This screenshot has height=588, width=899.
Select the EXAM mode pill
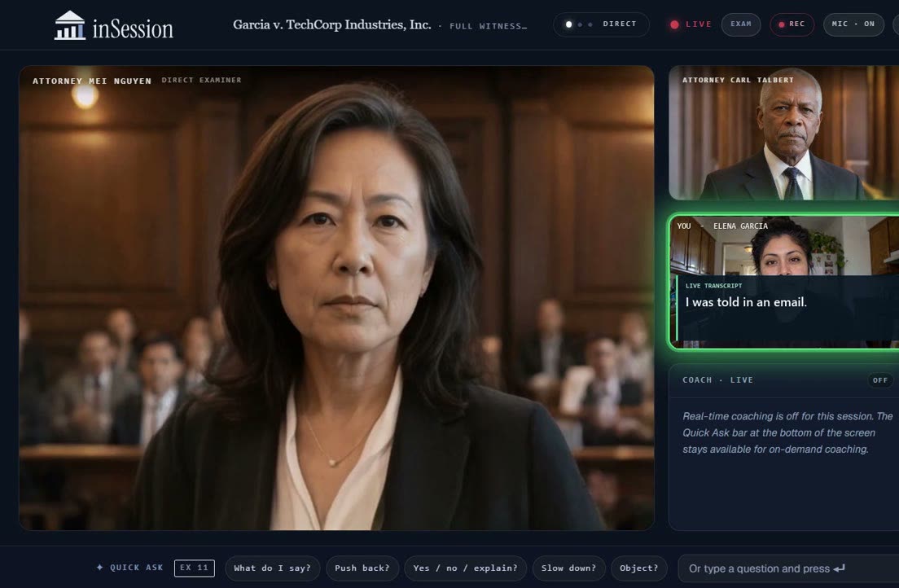point(741,24)
